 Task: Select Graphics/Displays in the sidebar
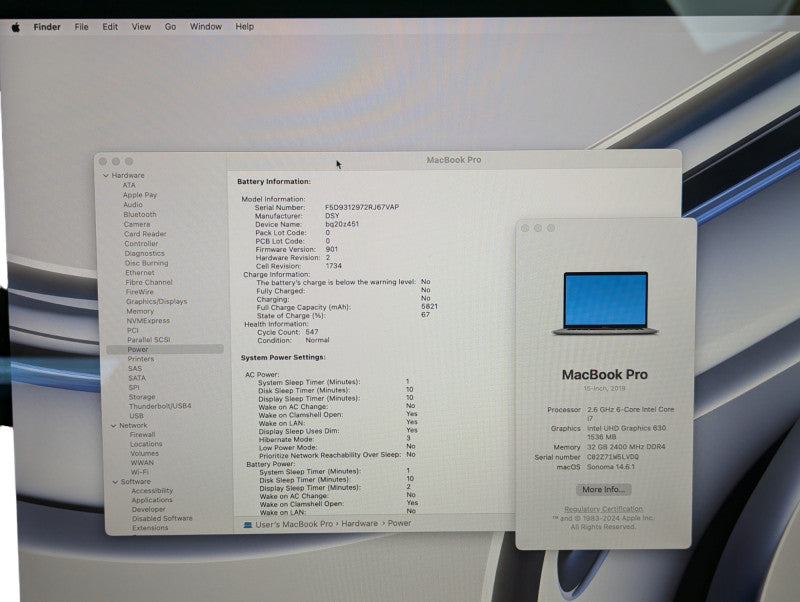coord(157,302)
